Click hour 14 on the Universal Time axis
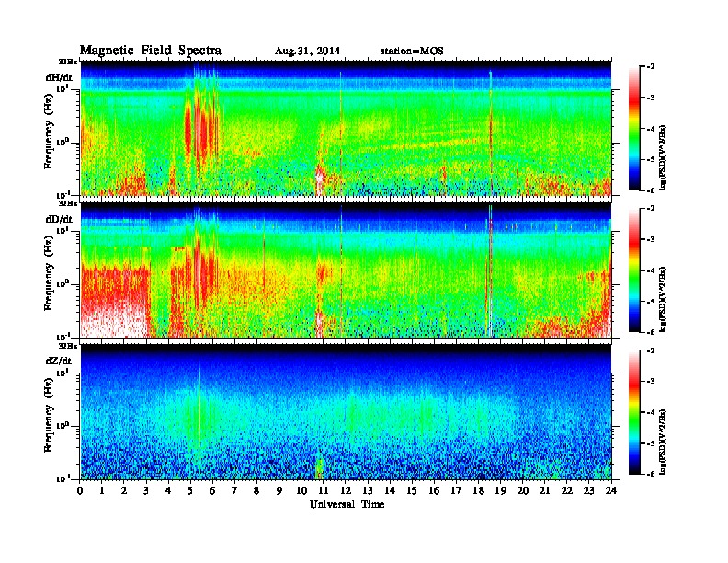The image size is (728, 563). tap(390, 490)
